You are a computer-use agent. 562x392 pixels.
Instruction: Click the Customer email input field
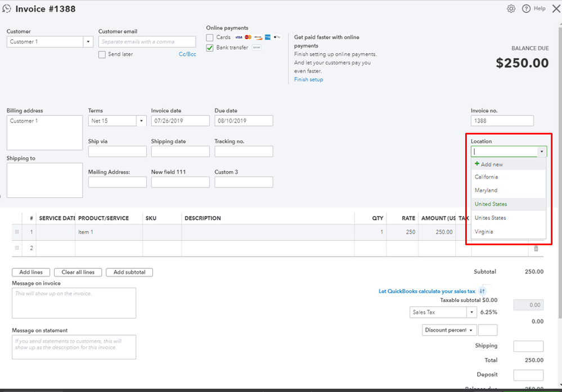click(147, 42)
